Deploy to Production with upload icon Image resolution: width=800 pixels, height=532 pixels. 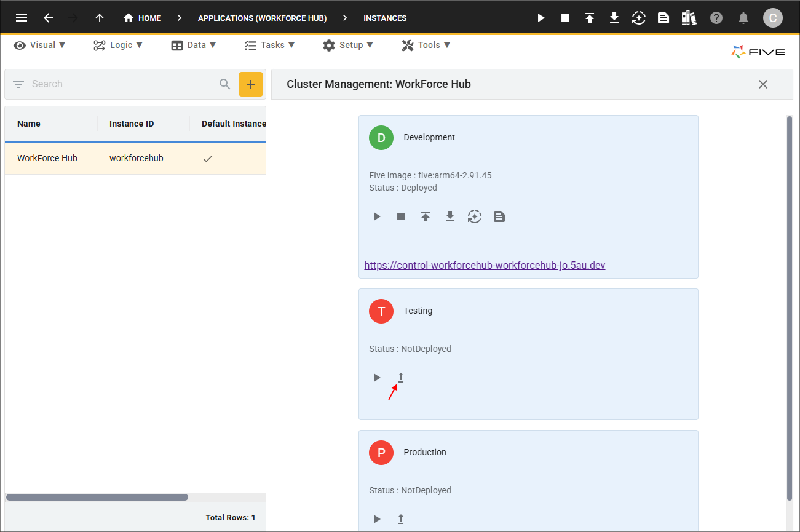[401, 519]
